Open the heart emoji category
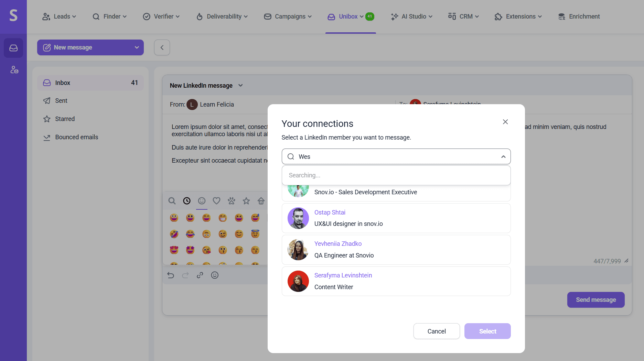This screenshot has height=361, width=644. [x=216, y=201]
